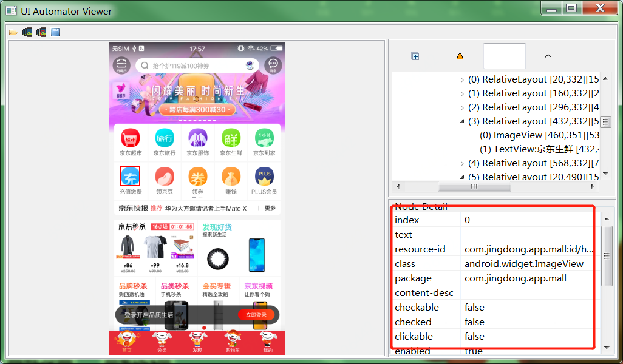Image resolution: width=623 pixels, height=364 pixels.
Task: Click the 分类 tab in phone bottom bar
Action: coord(162,343)
